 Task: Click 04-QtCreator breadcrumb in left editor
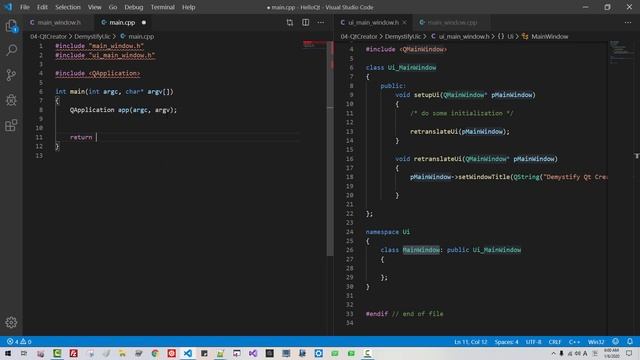coord(48,36)
